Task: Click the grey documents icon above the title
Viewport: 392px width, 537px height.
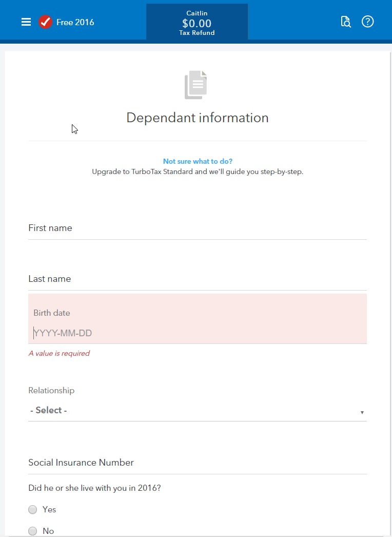Action: 196,85
